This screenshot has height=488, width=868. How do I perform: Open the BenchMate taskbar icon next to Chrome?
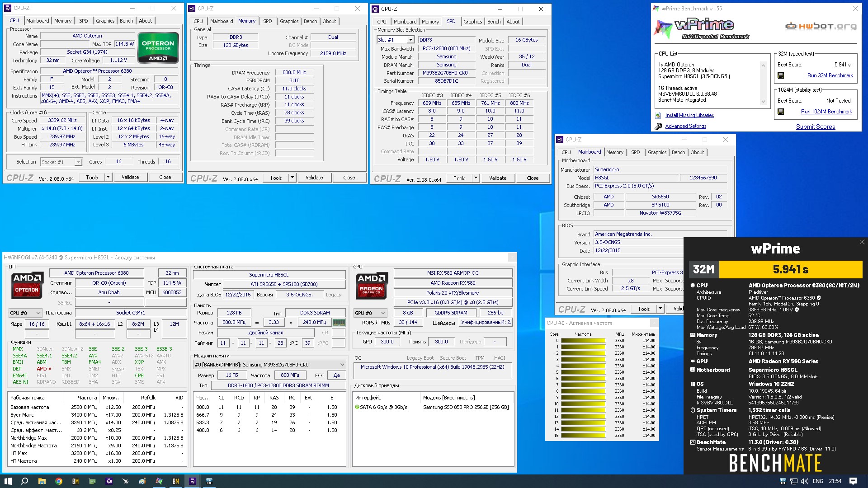click(75, 481)
